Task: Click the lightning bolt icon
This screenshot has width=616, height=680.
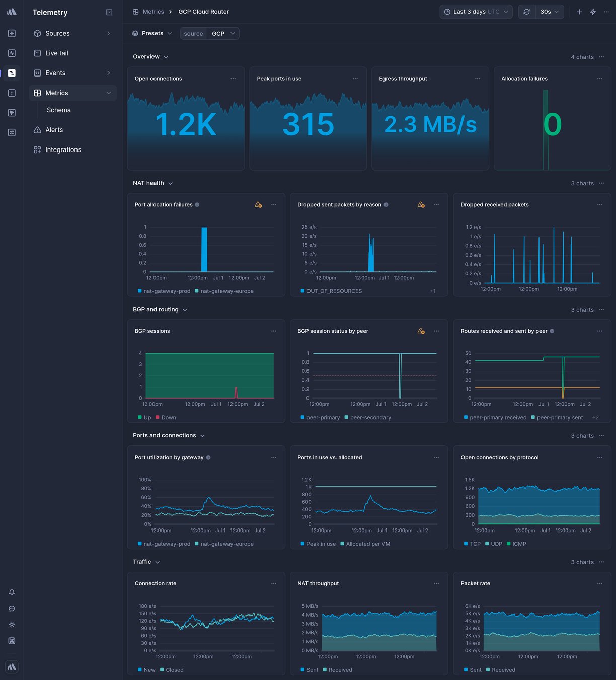Action: tap(593, 12)
